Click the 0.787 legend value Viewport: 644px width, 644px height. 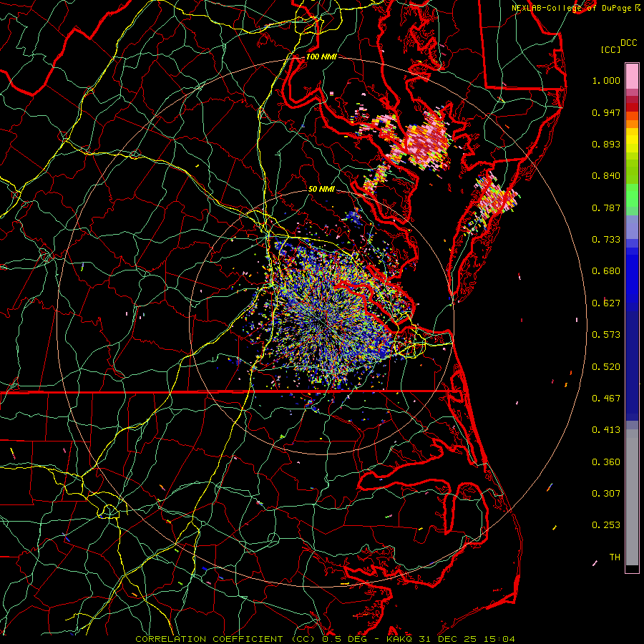(x=606, y=208)
